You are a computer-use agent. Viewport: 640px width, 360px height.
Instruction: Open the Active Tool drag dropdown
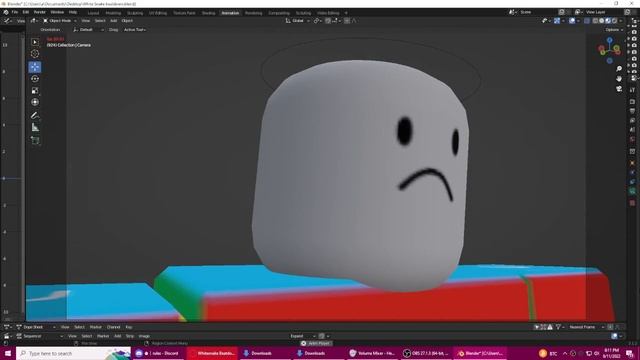[x=135, y=30]
